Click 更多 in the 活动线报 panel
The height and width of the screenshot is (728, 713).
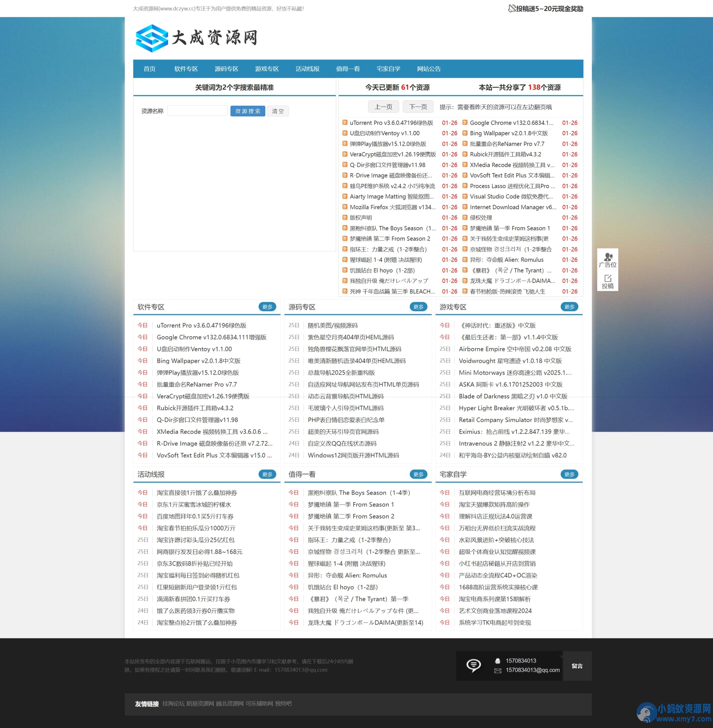[267, 474]
